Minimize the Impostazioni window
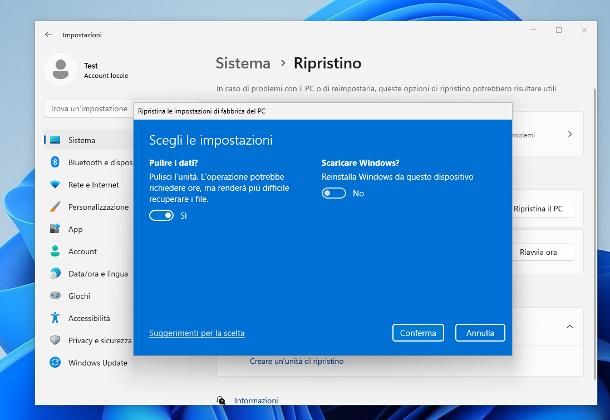Viewport: 610px width, 420px height. (x=533, y=30)
